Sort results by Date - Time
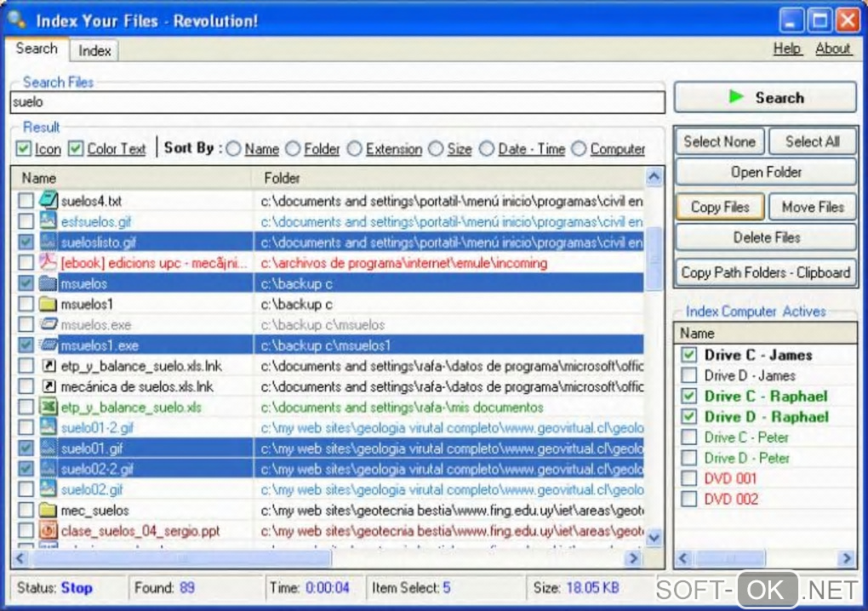This screenshot has width=868, height=611. tap(487, 149)
